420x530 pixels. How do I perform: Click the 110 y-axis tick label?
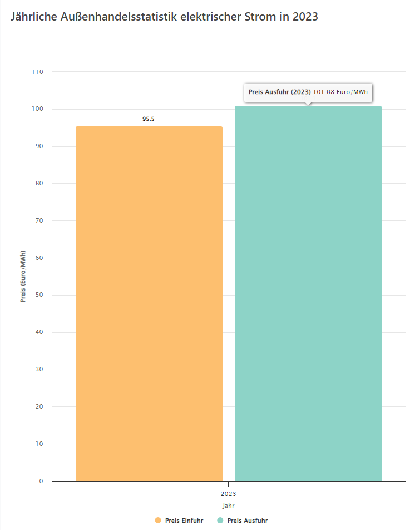click(38, 72)
